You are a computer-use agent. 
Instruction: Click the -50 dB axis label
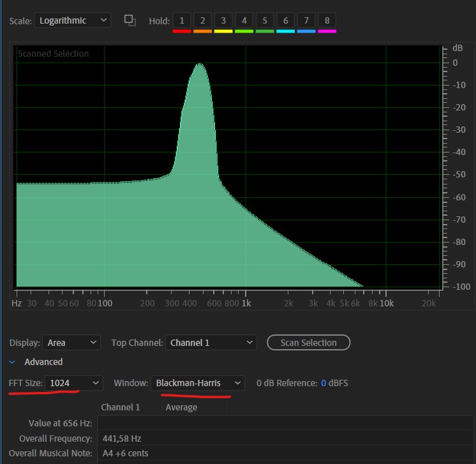point(459,174)
